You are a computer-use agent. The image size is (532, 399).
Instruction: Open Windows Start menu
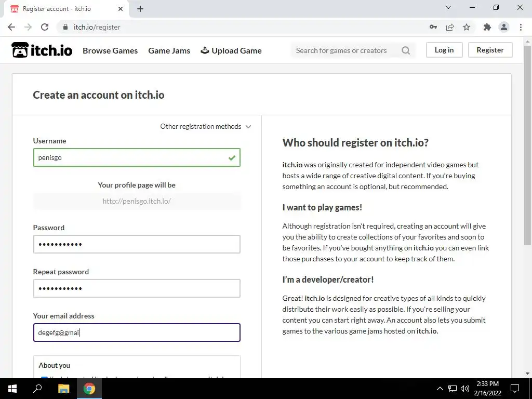click(12, 389)
